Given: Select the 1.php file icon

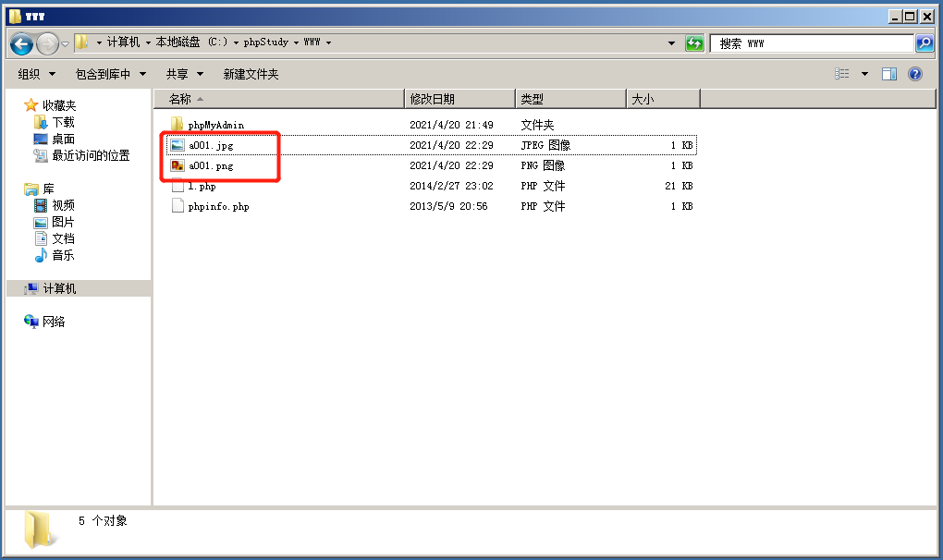Looking at the screenshot, I should [x=178, y=186].
